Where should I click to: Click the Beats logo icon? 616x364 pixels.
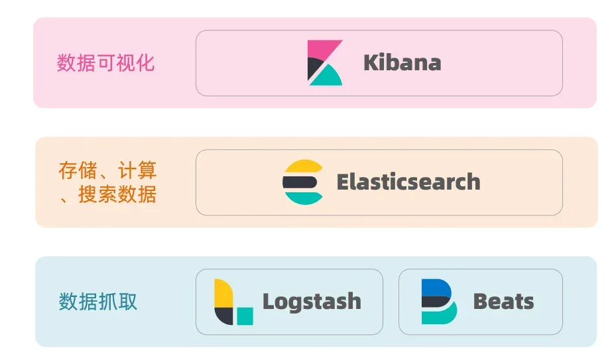pos(438,302)
